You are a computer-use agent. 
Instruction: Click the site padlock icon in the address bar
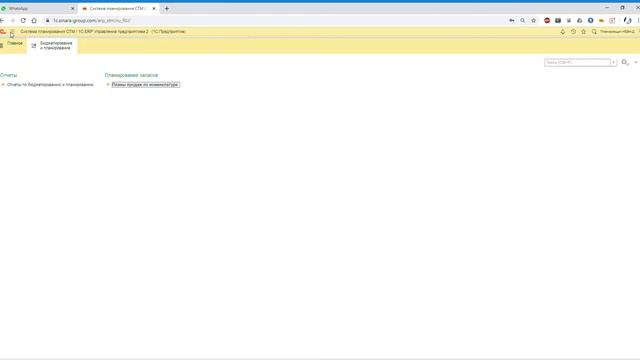(47, 20)
